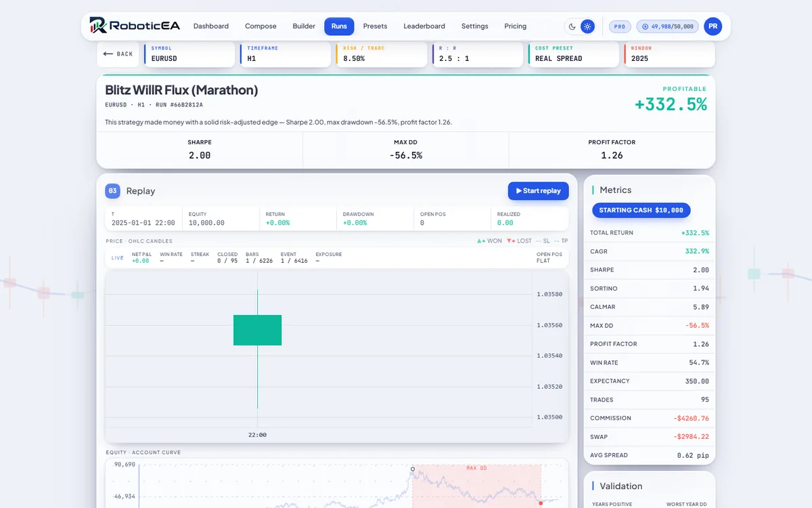
Task: Click the Trades 95 metric row
Action: [x=650, y=400]
